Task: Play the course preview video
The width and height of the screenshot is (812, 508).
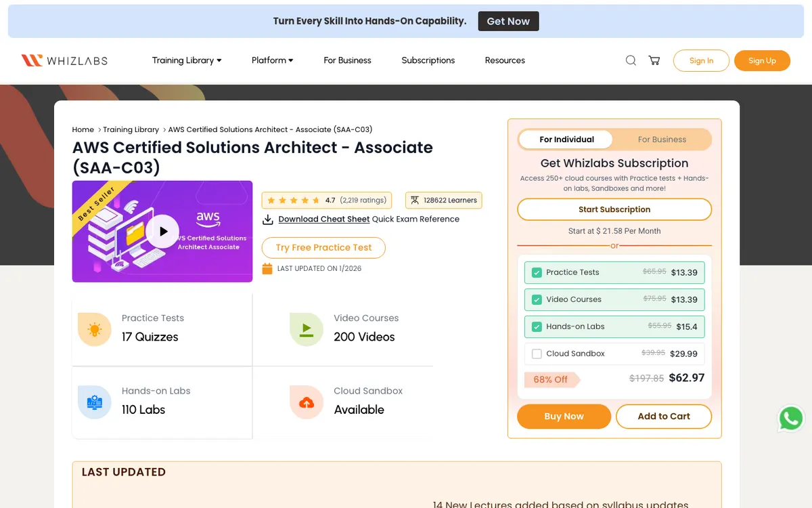Action: coord(163,231)
